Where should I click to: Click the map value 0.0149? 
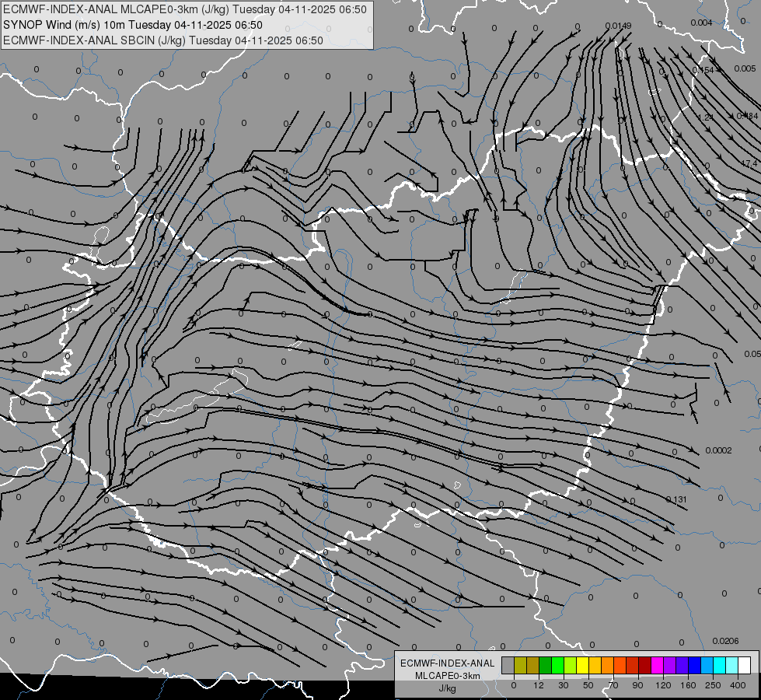618,26
